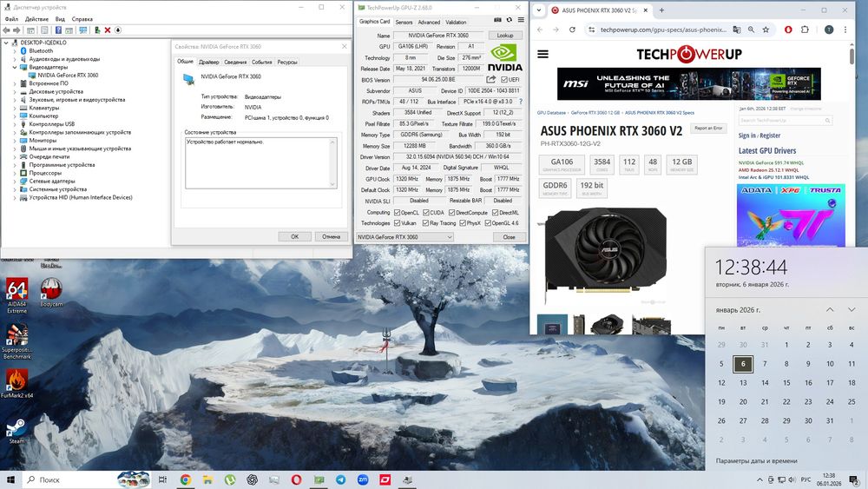Click the Report an Error button
868x489 pixels.
coord(708,128)
